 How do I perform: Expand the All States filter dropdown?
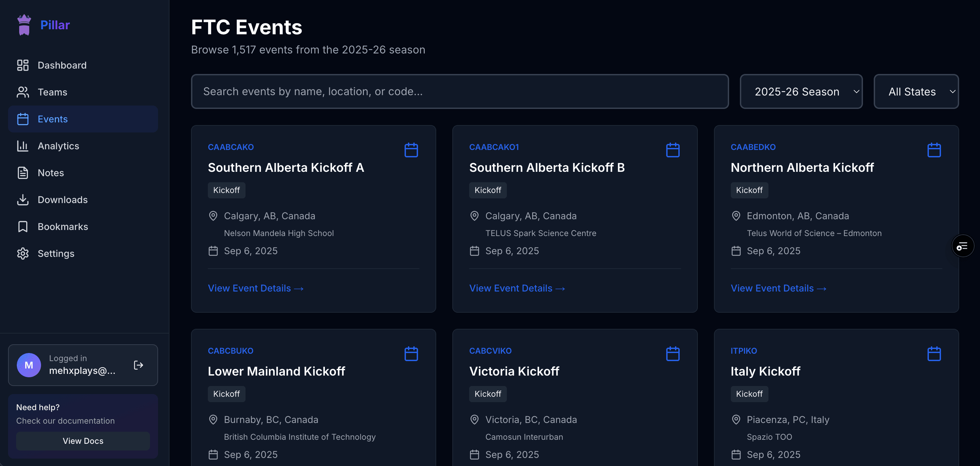click(916, 92)
